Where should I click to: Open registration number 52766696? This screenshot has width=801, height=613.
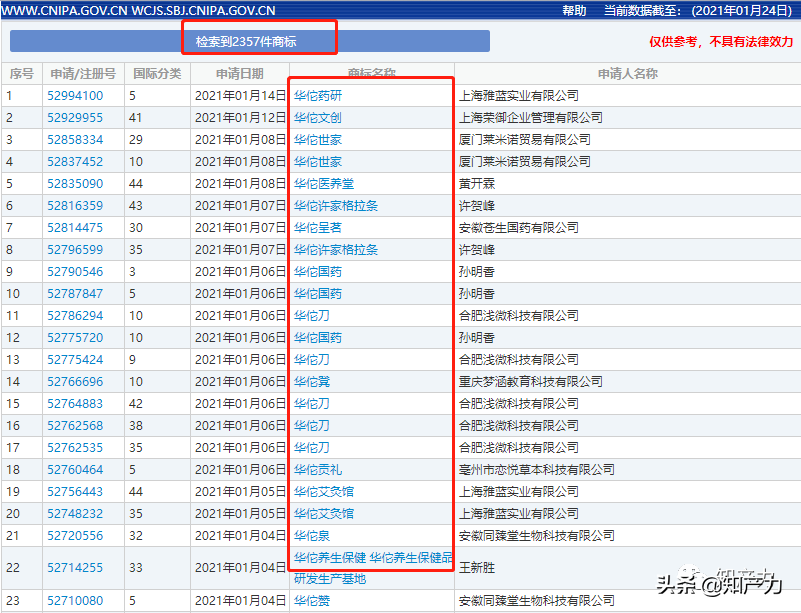75,381
